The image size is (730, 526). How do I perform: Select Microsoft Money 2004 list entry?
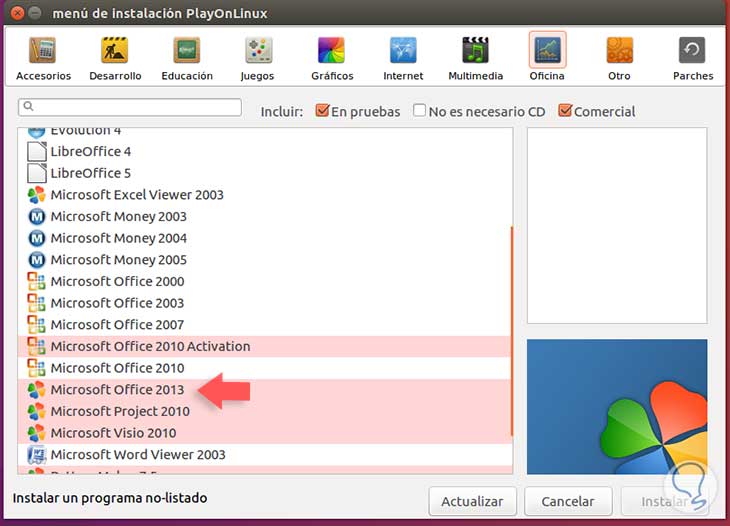(265, 238)
